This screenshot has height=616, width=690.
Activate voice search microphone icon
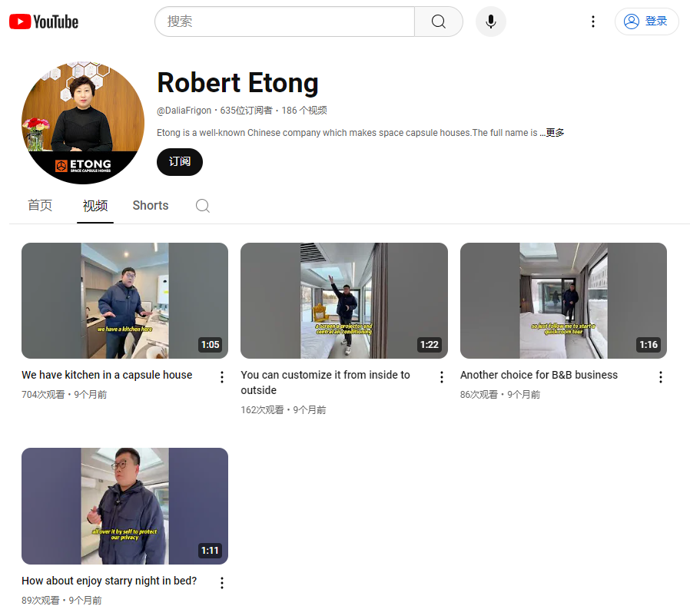491,22
